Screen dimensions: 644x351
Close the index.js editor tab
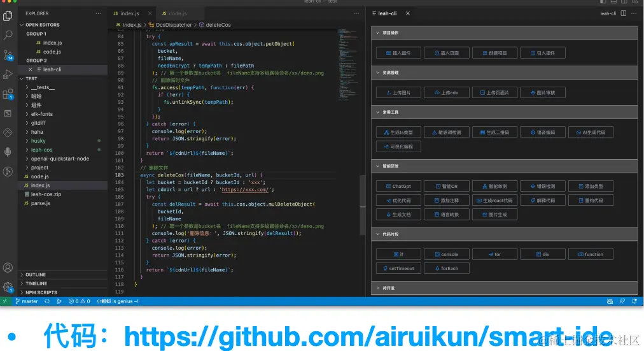[x=150, y=13]
